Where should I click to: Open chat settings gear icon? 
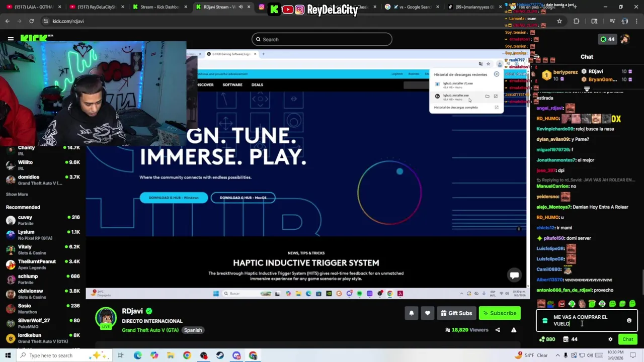click(610, 339)
